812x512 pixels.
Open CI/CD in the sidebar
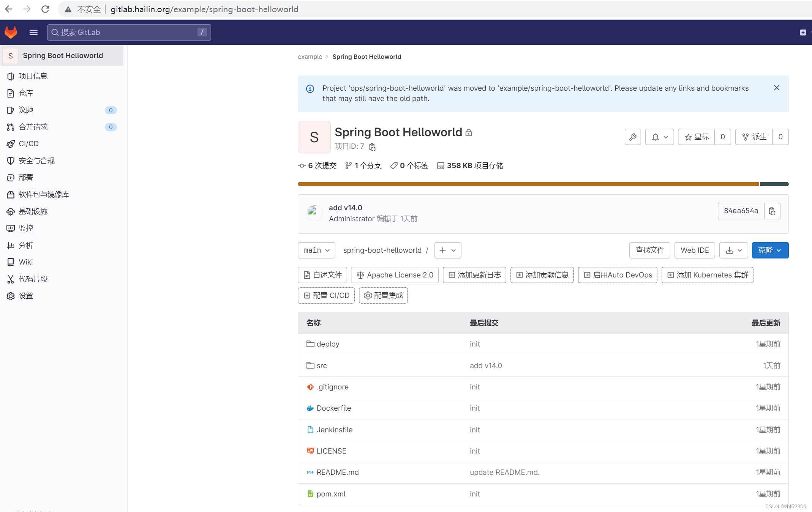29,143
